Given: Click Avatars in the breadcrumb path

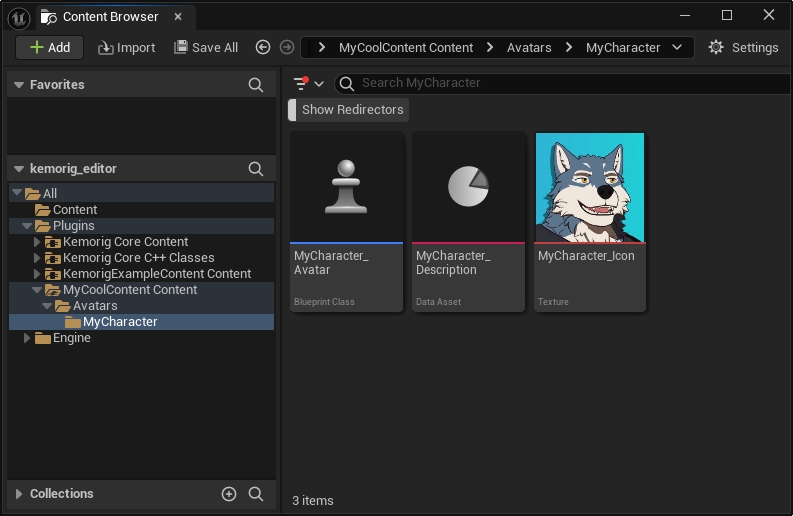Looking at the screenshot, I should (529, 47).
